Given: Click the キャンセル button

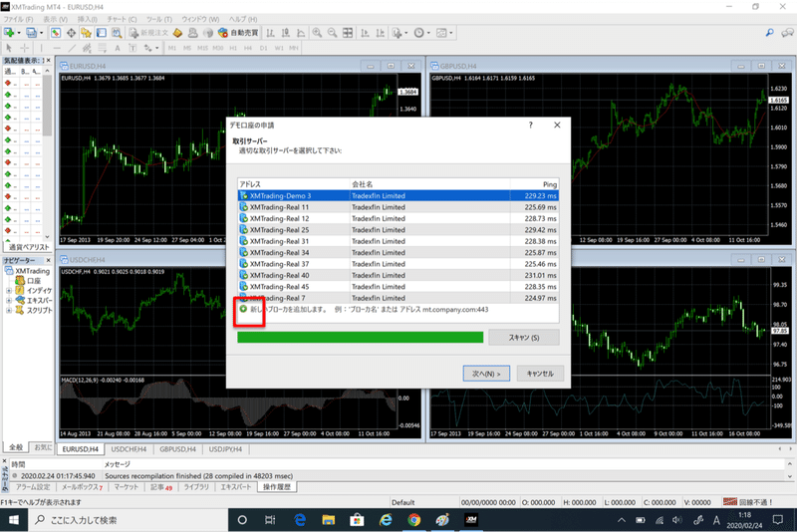Looking at the screenshot, I should click(x=540, y=374).
